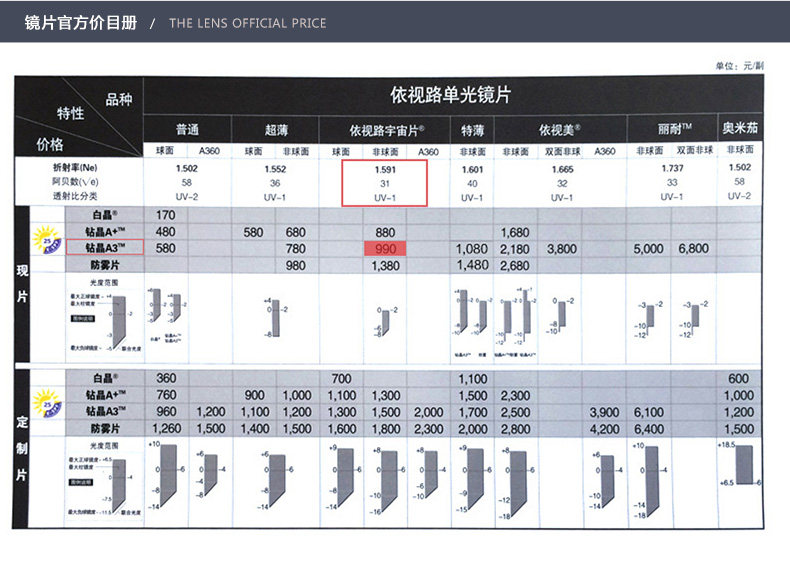Select the 普通 column header
The height and width of the screenshot is (562, 790).
187,130
